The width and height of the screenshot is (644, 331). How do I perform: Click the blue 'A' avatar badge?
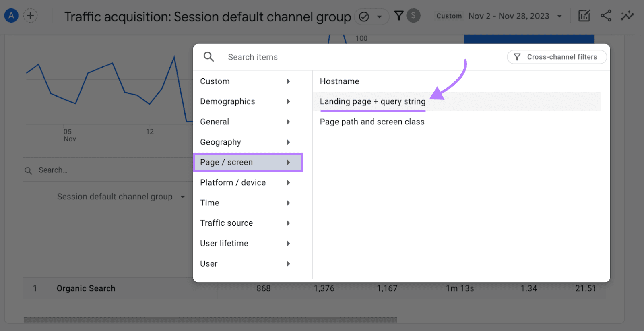coord(11,16)
